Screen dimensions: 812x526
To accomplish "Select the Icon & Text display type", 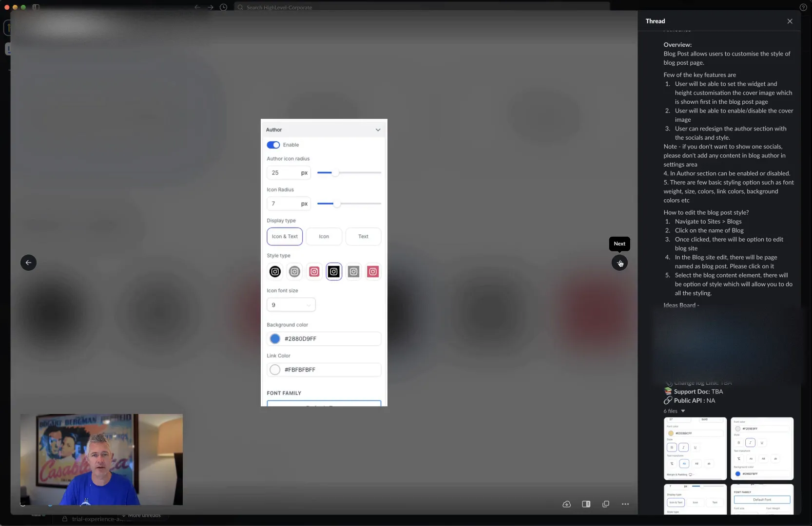I will pos(285,237).
